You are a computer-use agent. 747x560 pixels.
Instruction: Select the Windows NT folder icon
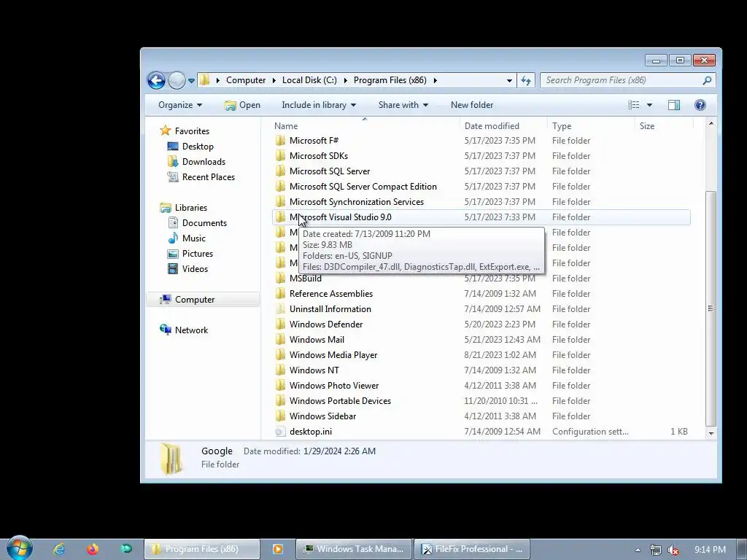click(x=281, y=370)
